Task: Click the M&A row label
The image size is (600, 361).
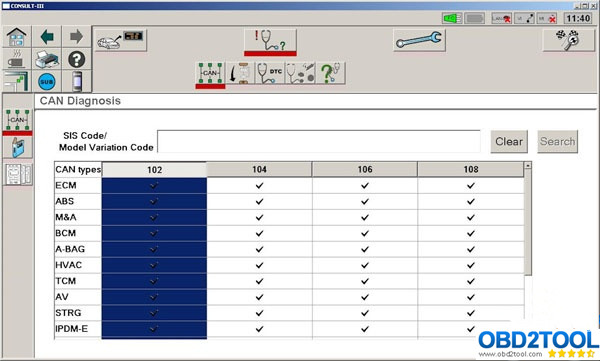Action: click(x=66, y=217)
